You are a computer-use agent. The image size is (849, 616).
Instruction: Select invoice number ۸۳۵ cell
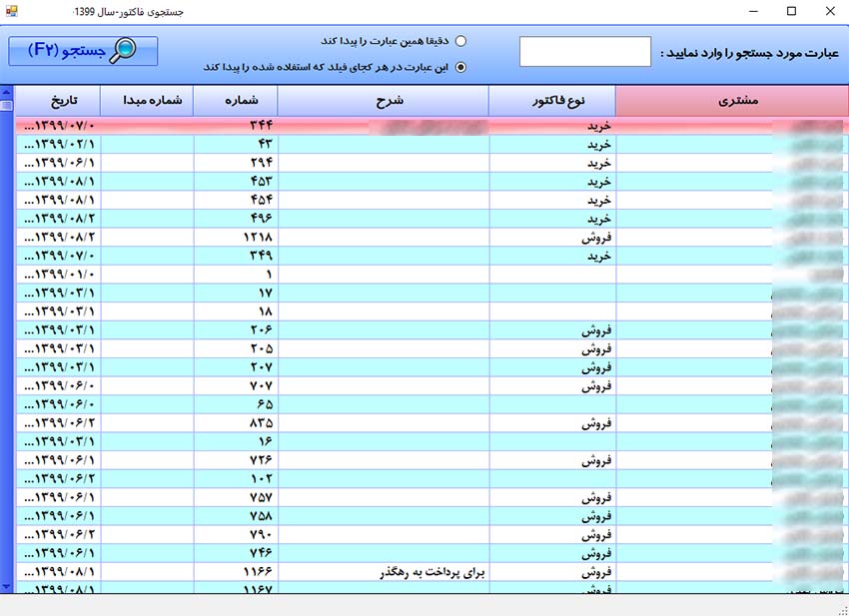pyautogui.click(x=236, y=422)
